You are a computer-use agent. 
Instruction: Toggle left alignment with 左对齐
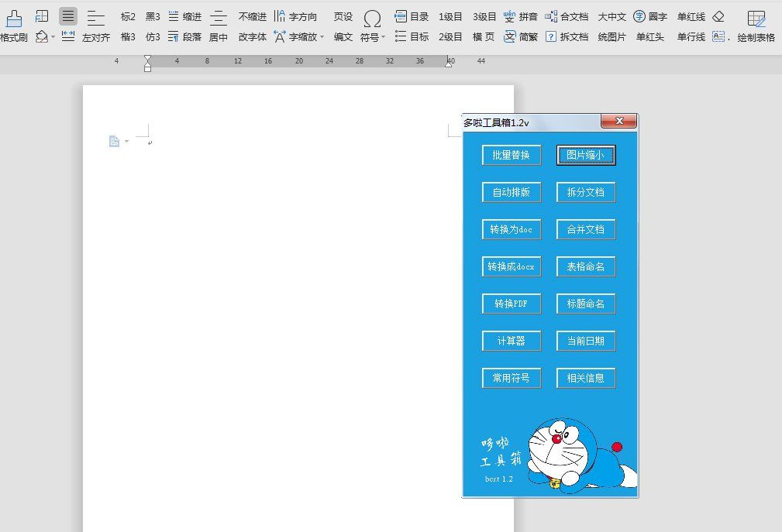[x=95, y=36]
